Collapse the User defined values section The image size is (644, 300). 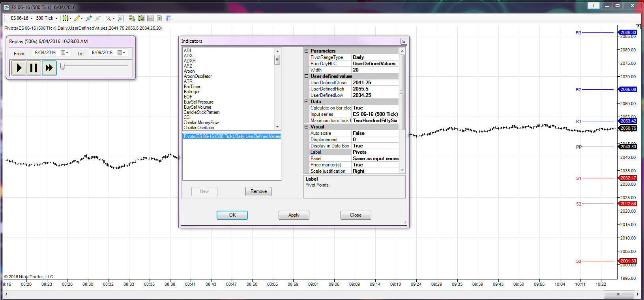pos(307,76)
